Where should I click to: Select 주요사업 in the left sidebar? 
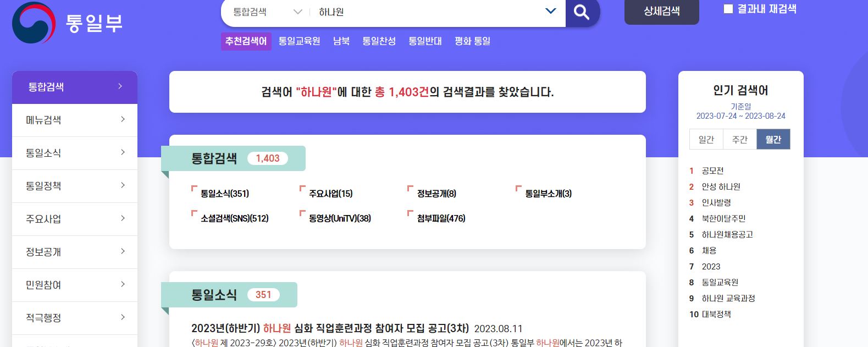[x=75, y=219]
